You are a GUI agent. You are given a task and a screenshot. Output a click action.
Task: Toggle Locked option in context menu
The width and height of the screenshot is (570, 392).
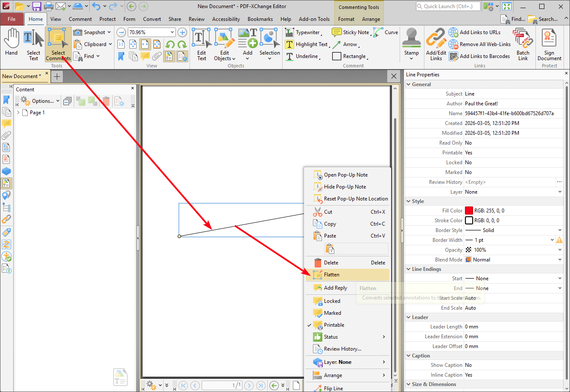[x=332, y=301]
